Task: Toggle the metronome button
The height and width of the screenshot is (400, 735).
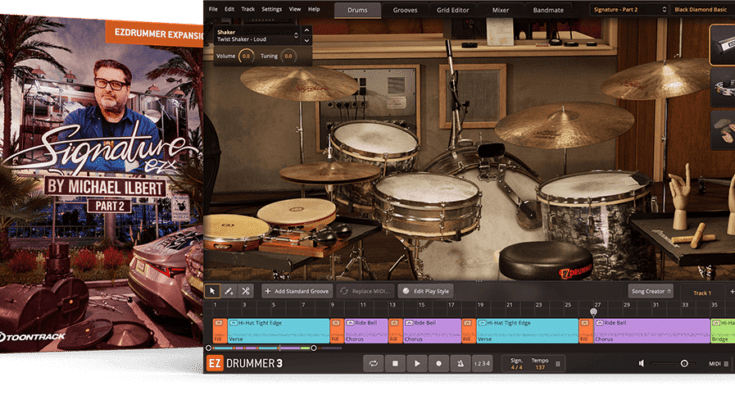Action: tap(460, 364)
